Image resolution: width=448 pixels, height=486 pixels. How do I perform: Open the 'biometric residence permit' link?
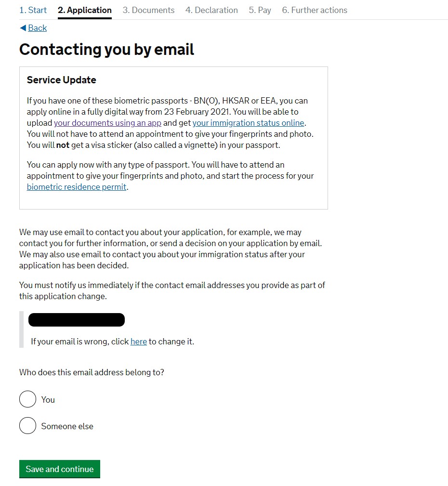click(77, 187)
